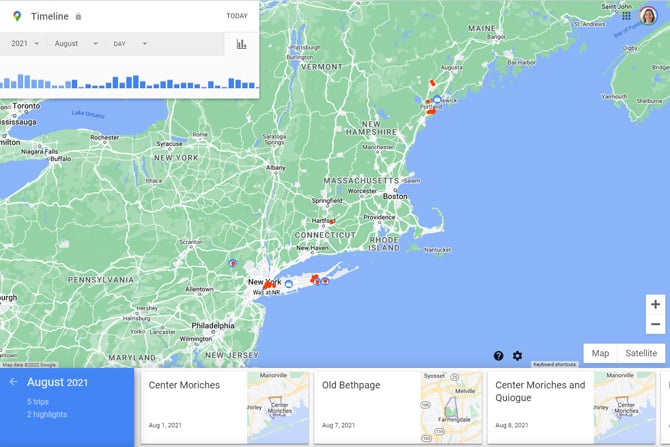This screenshot has width=670, height=447.
Task: Click the blue marker east of New York
Action: 289,284
